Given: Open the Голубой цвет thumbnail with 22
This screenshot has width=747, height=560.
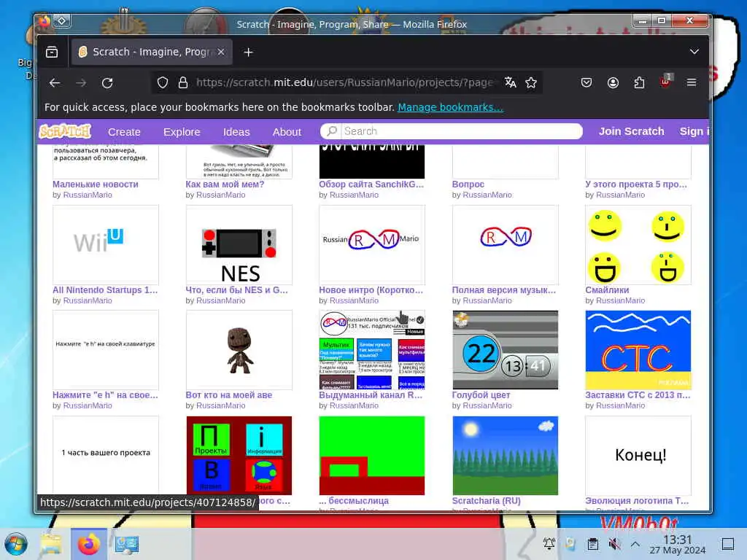Looking at the screenshot, I should coord(506,350).
